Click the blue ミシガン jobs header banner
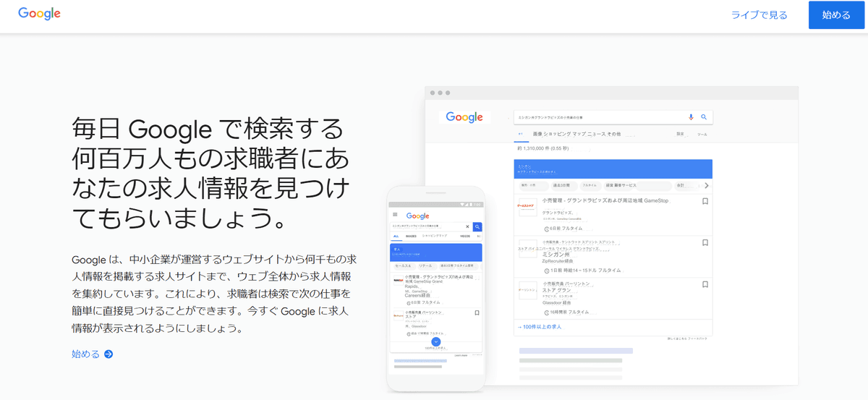 (613, 169)
